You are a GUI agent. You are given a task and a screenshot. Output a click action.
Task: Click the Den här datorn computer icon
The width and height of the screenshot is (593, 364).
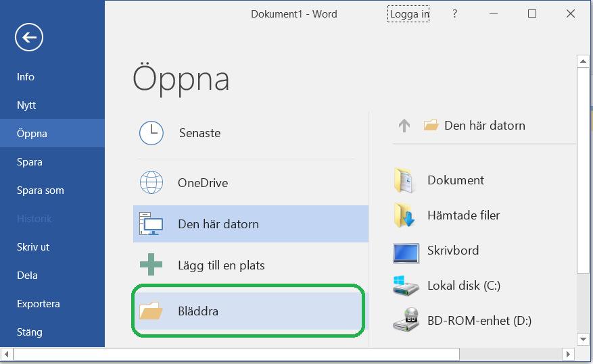coord(151,224)
